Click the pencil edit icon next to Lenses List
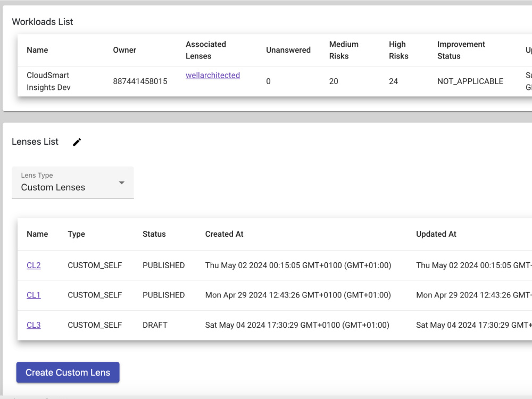The height and width of the screenshot is (399, 532). point(77,142)
